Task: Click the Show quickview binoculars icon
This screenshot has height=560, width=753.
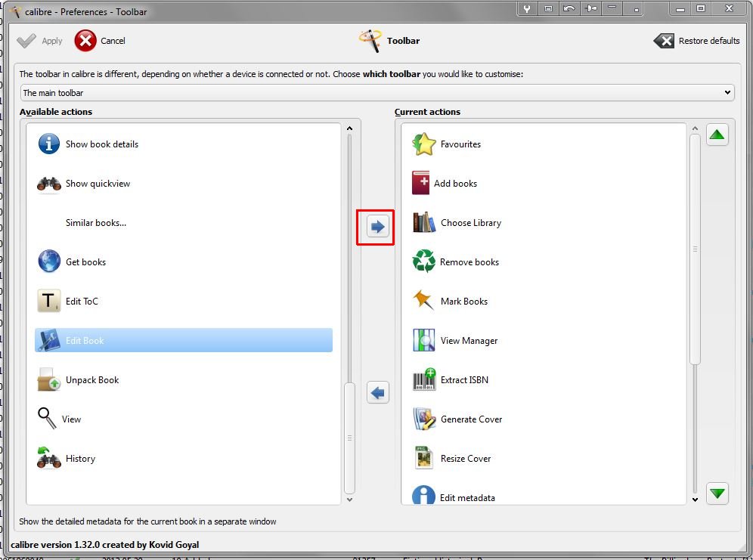Action: point(49,184)
